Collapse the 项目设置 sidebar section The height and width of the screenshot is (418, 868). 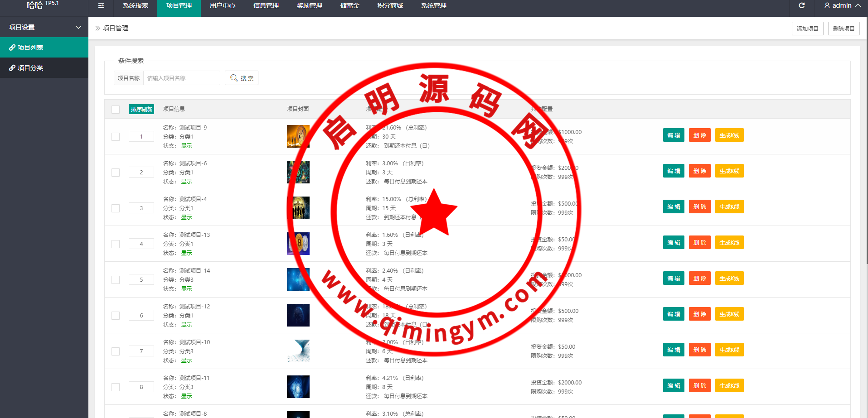tap(78, 27)
